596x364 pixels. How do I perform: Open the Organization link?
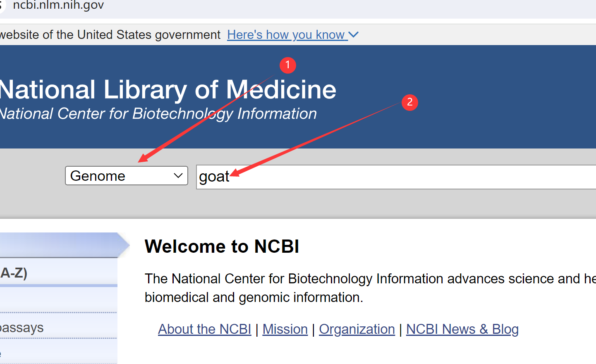tap(357, 329)
